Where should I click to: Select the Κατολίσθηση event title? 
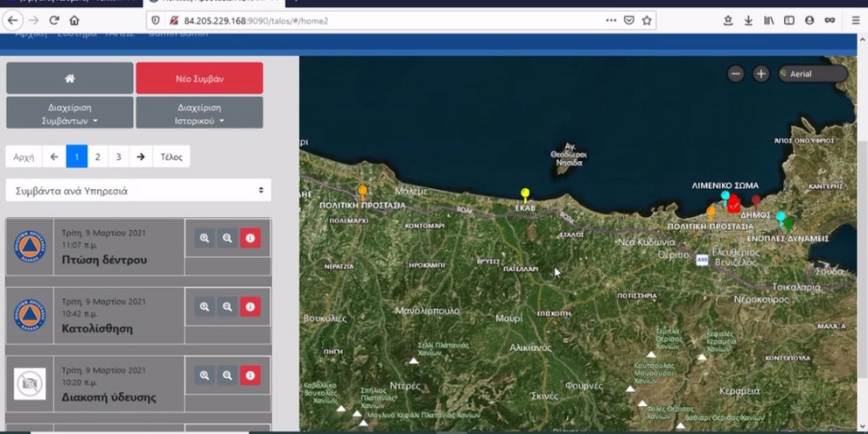pyautogui.click(x=97, y=328)
